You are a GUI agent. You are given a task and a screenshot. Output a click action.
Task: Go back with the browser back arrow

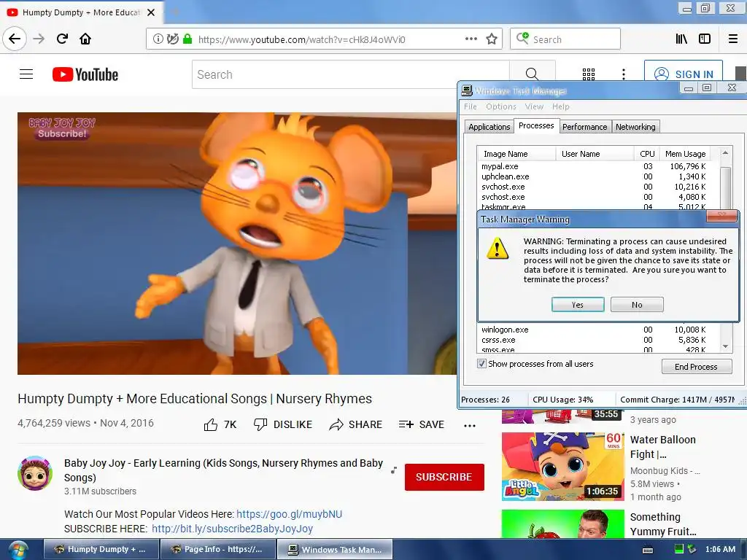tap(15, 39)
